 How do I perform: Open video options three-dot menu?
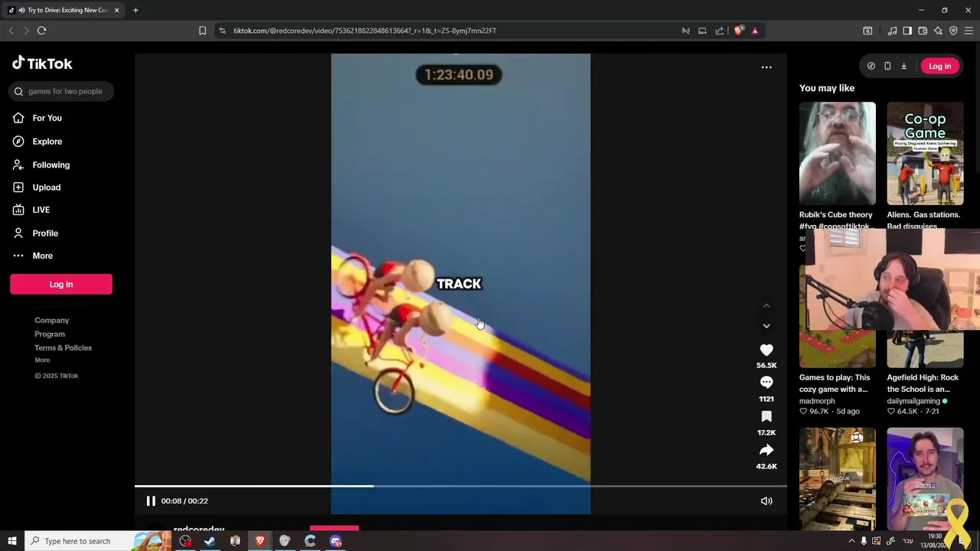pyautogui.click(x=766, y=67)
